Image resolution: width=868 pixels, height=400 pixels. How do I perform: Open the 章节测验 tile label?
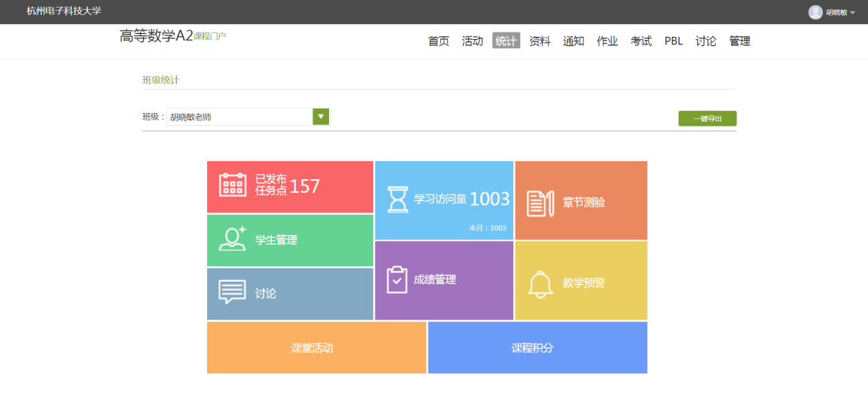[584, 203]
